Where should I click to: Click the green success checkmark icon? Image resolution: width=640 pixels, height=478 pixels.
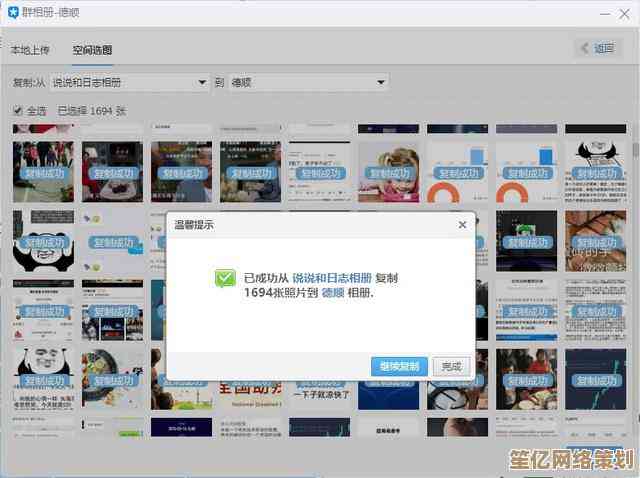[226, 279]
